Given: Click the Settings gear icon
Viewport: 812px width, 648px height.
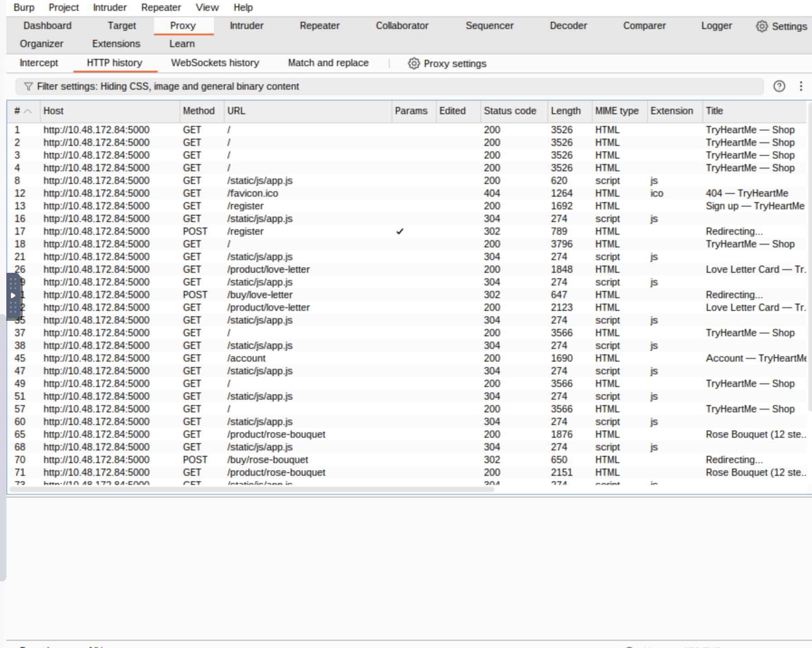Looking at the screenshot, I should 762,26.
